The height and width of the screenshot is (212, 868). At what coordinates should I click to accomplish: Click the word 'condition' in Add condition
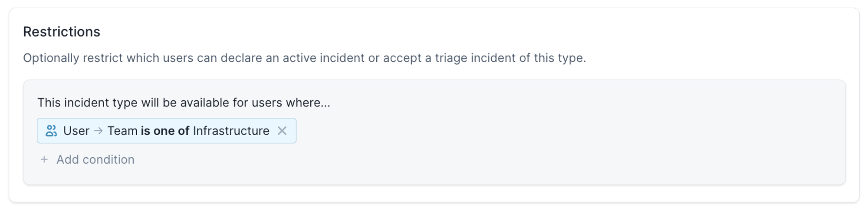pos(108,160)
